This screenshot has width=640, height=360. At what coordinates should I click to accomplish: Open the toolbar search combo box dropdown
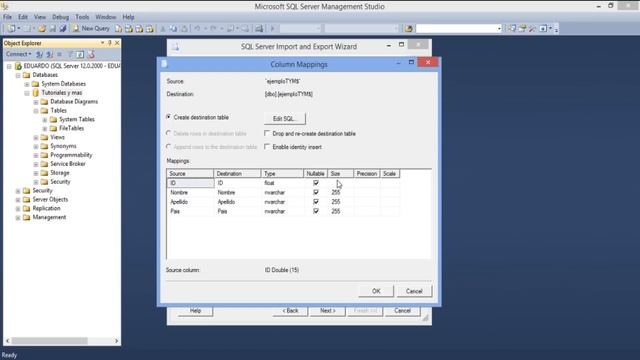click(499, 29)
